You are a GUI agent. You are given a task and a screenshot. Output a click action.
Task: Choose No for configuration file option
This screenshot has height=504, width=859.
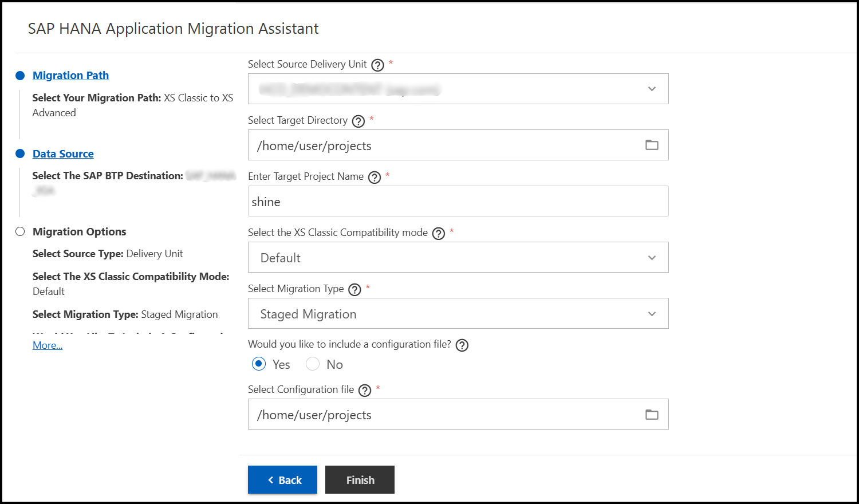pyautogui.click(x=313, y=364)
